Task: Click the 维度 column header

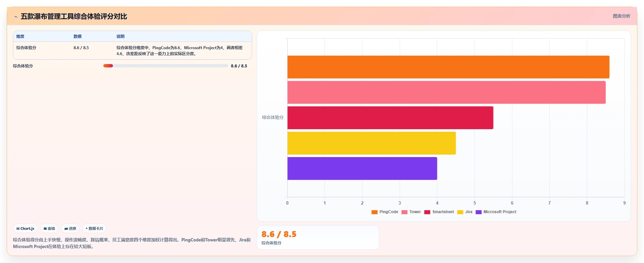Action: click(20, 37)
